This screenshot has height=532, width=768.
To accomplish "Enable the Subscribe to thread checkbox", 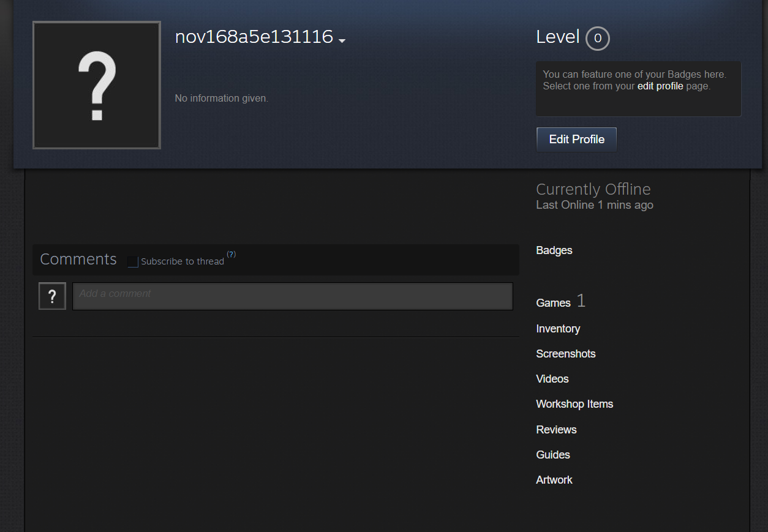I will pyautogui.click(x=133, y=262).
